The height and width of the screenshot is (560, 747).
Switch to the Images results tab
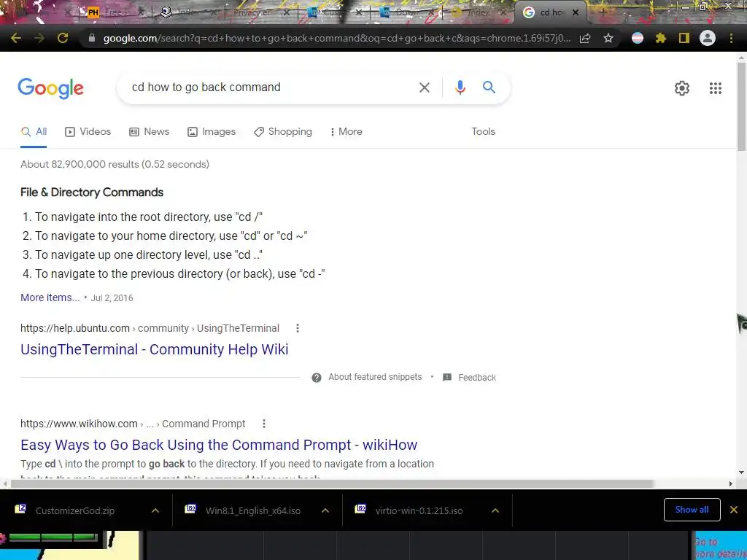click(x=211, y=132)
